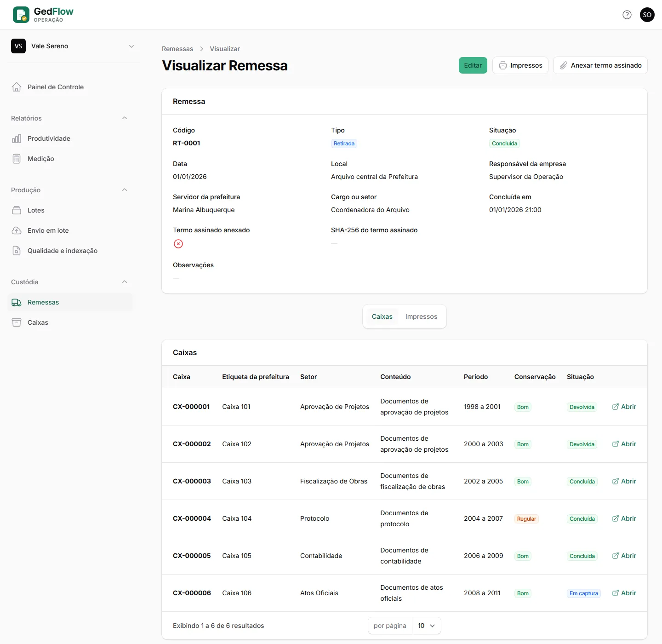Open box CX-000006 via Abrir link
Image resolution: width=662 pixels, height=644 pixels.
pos(624,593)
